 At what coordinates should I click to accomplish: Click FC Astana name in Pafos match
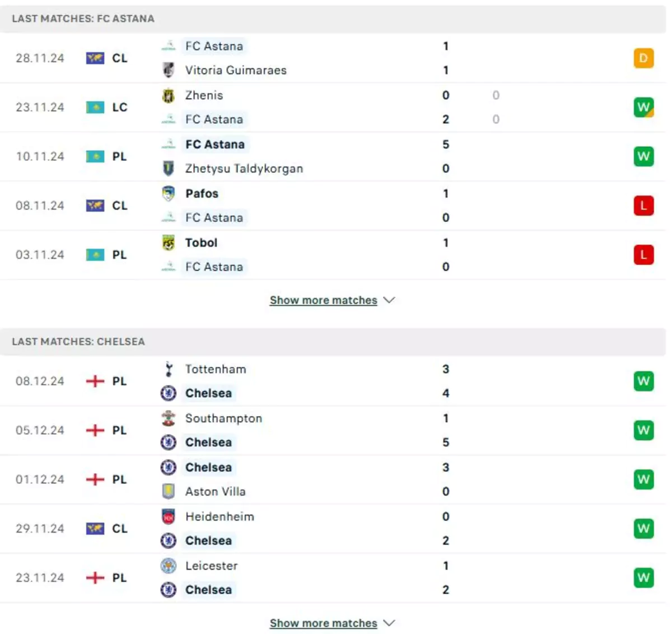(x=214, y=217)
